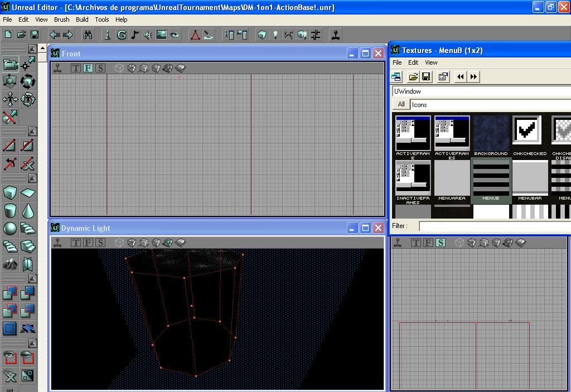Select the sheet brush builder
This screenshot has width=571, height=392.
[28, 192]
